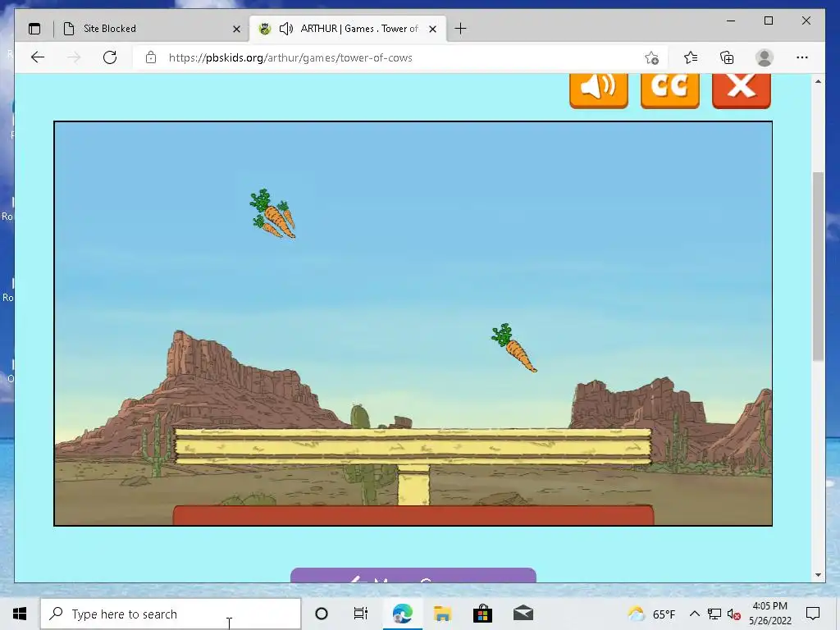
Task: Open the tab actions menu
Action: point(34,29)
